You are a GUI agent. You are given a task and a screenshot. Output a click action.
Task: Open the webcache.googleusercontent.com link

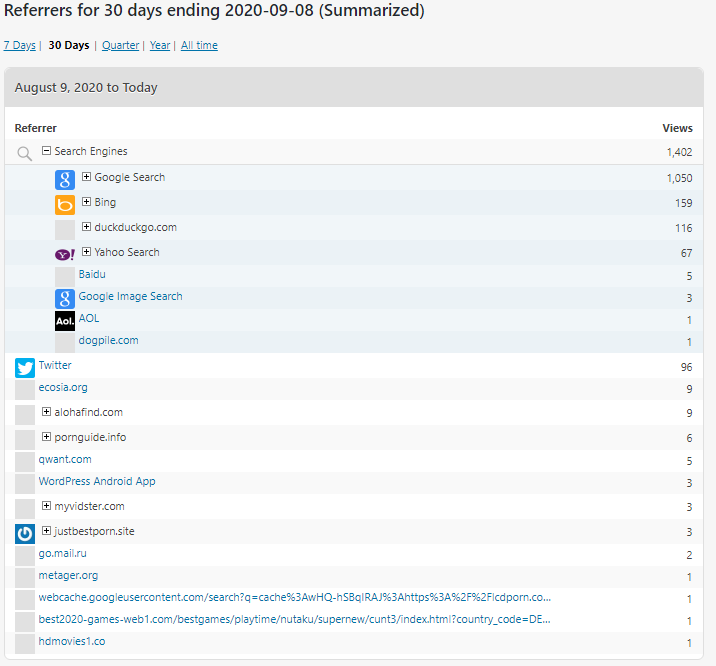[294, 598]
